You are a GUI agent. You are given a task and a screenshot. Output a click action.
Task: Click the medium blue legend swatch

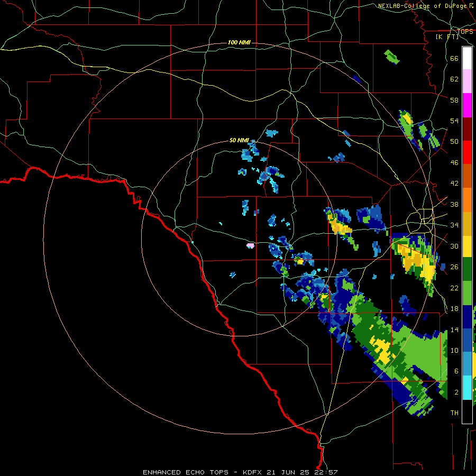467,340
